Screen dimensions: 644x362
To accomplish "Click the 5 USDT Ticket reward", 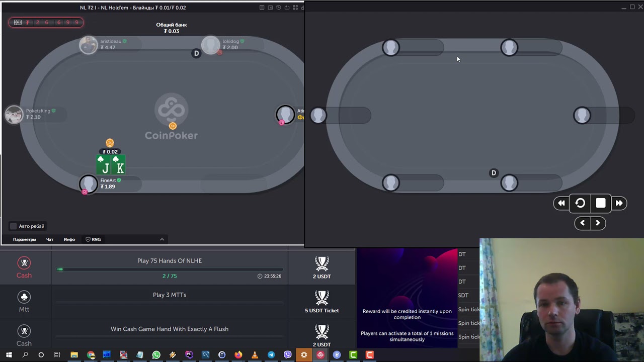I will [x=322, y=302].
